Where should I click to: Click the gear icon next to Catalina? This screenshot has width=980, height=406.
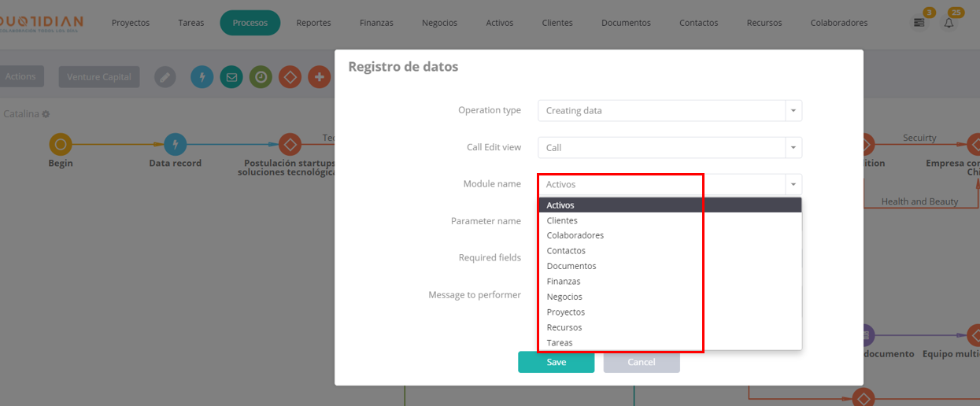[x=46, y=114]
